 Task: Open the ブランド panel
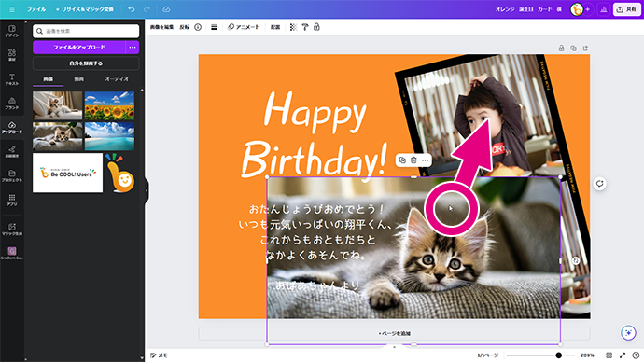pos(12,103)
